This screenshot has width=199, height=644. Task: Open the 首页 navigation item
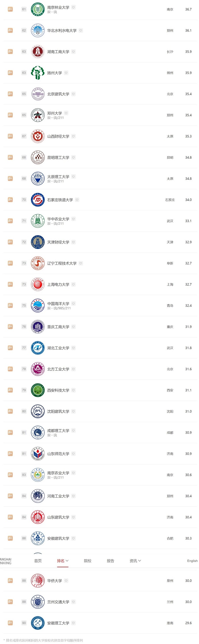38,561
